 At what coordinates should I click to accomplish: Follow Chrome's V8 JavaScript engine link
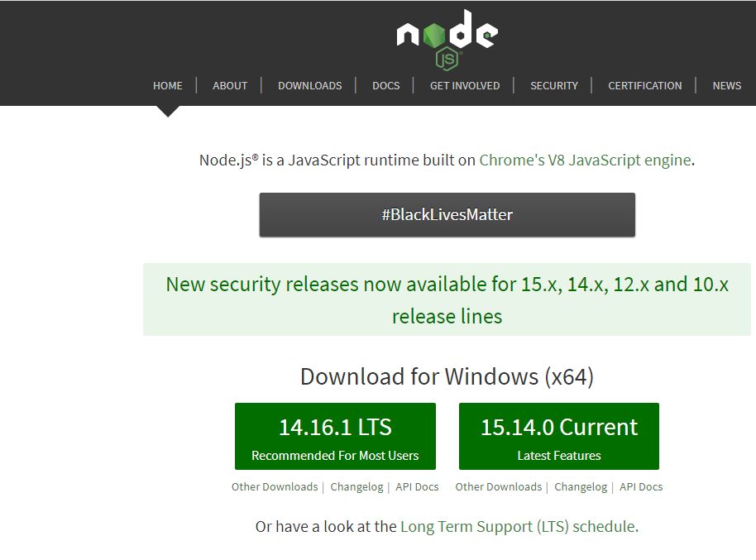coord(585,160)
